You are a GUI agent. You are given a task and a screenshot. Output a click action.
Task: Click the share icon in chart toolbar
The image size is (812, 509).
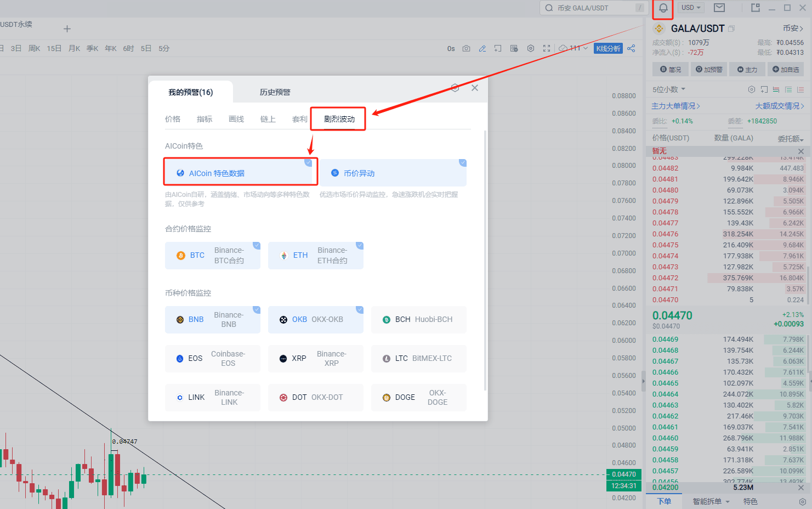tap(631, 48)
